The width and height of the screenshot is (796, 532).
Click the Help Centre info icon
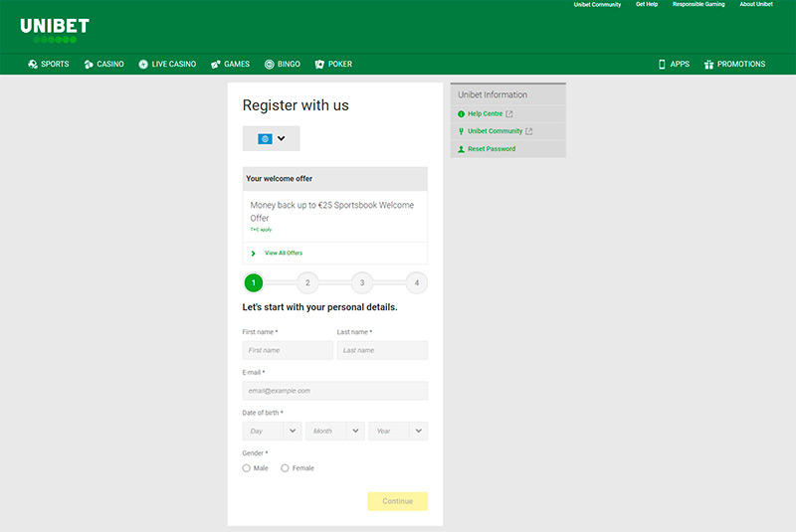click(461, 114)
